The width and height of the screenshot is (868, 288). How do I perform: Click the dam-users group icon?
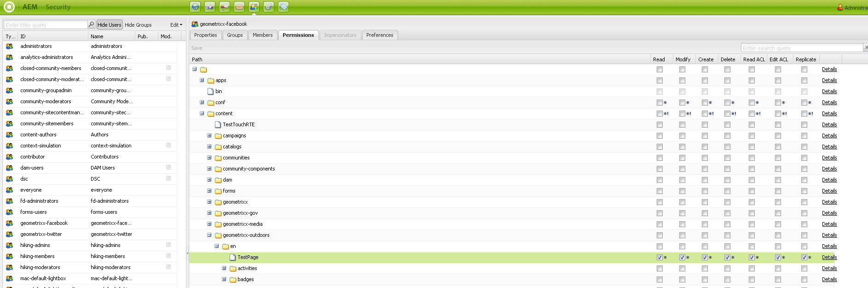(x=9, y=168)
